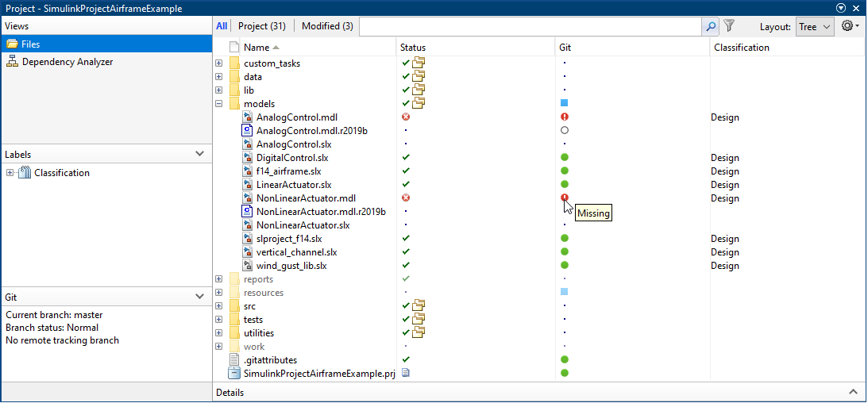Click Design classification of DigitalControl.slx

(x=724, y=158)
